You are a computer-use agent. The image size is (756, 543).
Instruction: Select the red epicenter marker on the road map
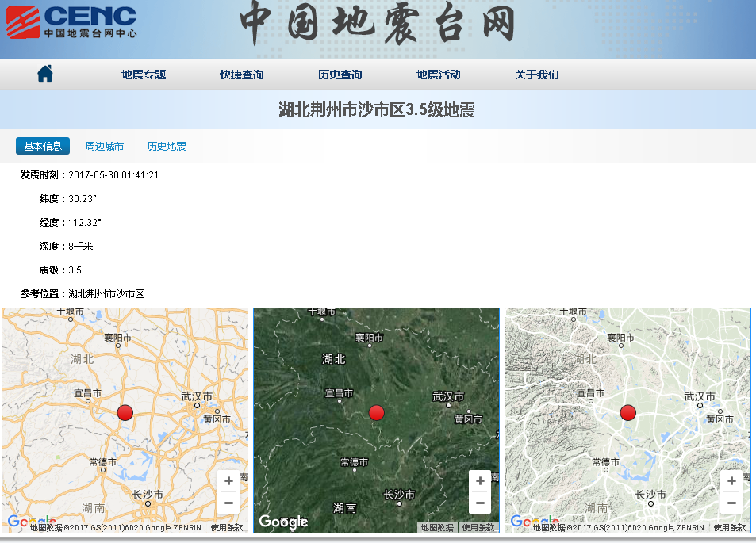[125, 412]
